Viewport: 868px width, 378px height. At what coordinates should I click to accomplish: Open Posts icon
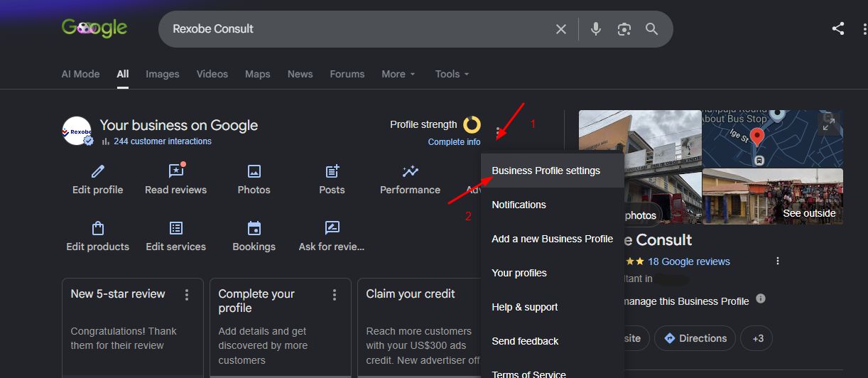(332, 171)
